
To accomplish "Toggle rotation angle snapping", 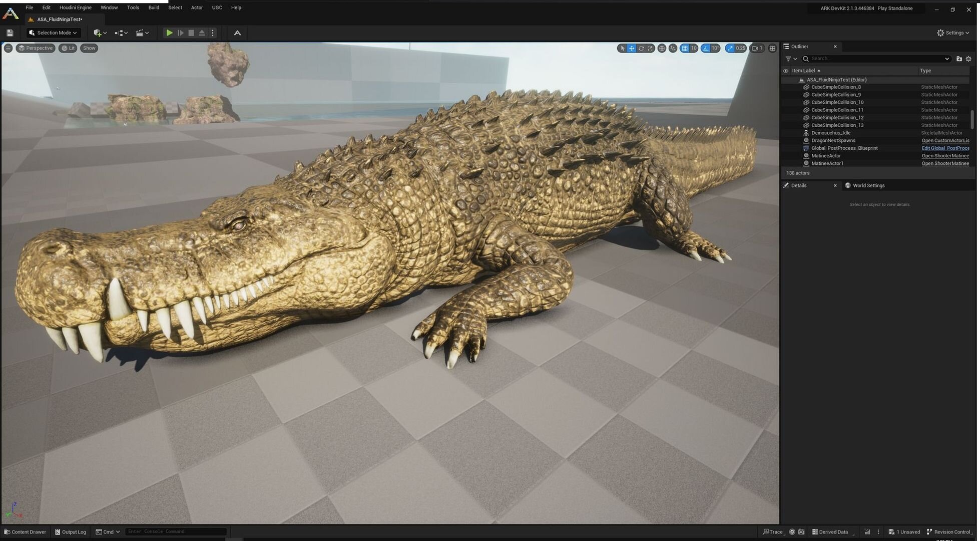I will tap(706, 49).
